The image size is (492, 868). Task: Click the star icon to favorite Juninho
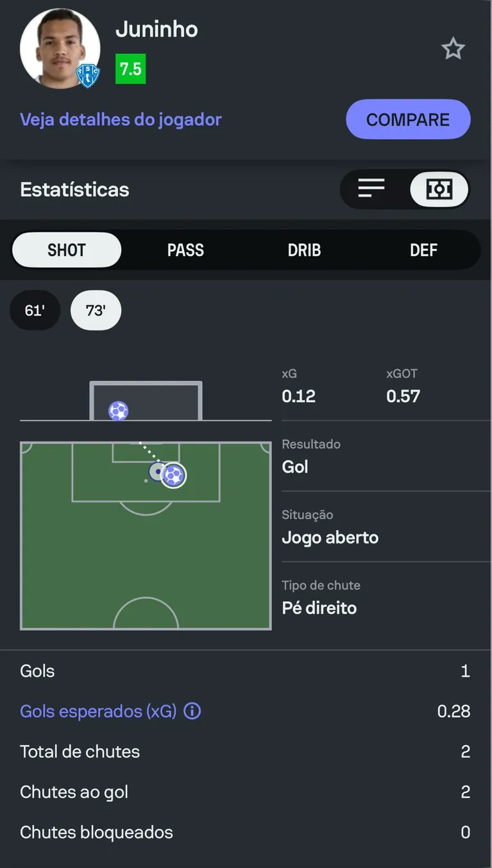[x=454, y=48]
